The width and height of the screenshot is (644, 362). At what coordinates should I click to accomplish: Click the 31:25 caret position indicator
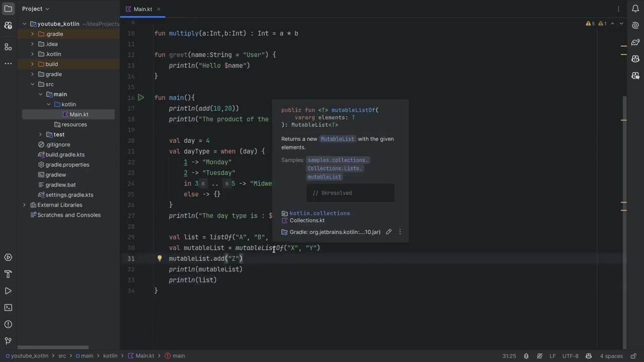(x=509, y=356)
